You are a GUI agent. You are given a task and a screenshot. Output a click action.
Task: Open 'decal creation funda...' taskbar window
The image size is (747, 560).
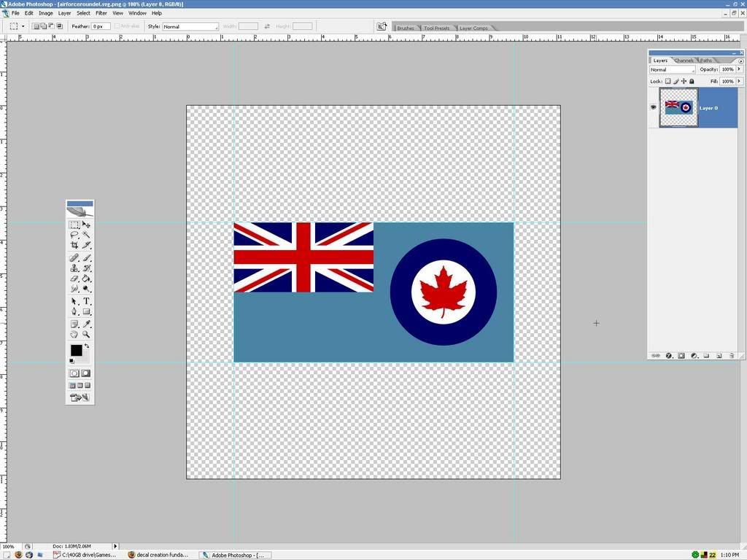click(x=159, y=555)
